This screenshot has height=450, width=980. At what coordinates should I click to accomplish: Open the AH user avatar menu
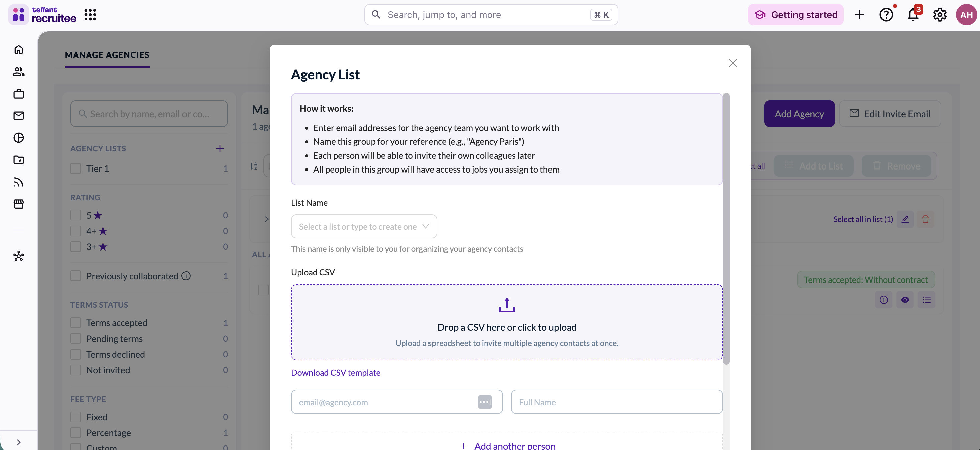tap(966, 15)
